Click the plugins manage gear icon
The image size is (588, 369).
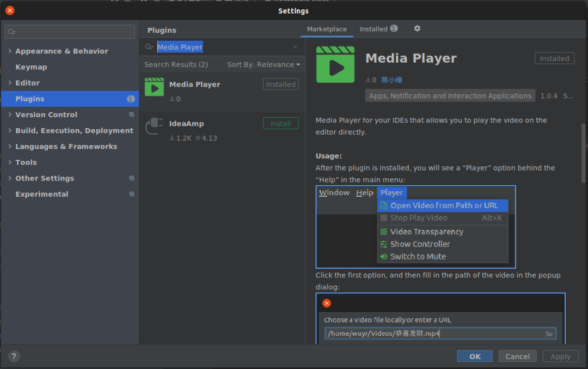tap(417, 28)
